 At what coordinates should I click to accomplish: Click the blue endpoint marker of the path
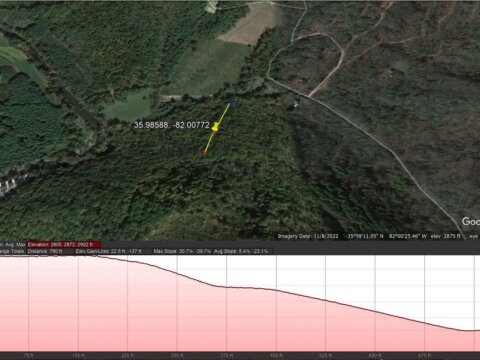point(229,102)
